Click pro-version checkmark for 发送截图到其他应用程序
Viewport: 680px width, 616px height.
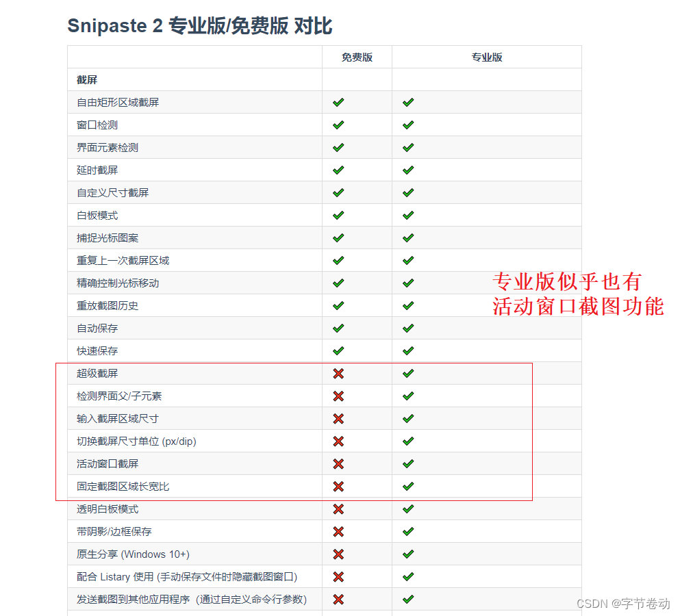tap(408, 599)
